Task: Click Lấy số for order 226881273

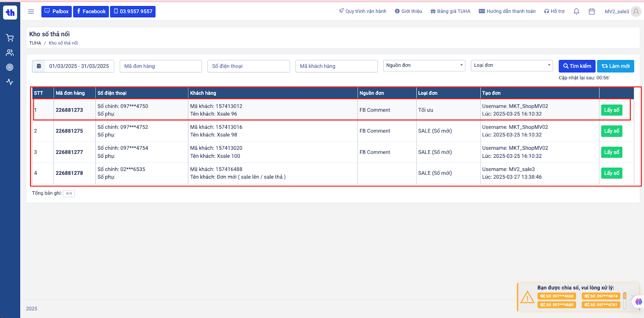Action: [612, 110]
